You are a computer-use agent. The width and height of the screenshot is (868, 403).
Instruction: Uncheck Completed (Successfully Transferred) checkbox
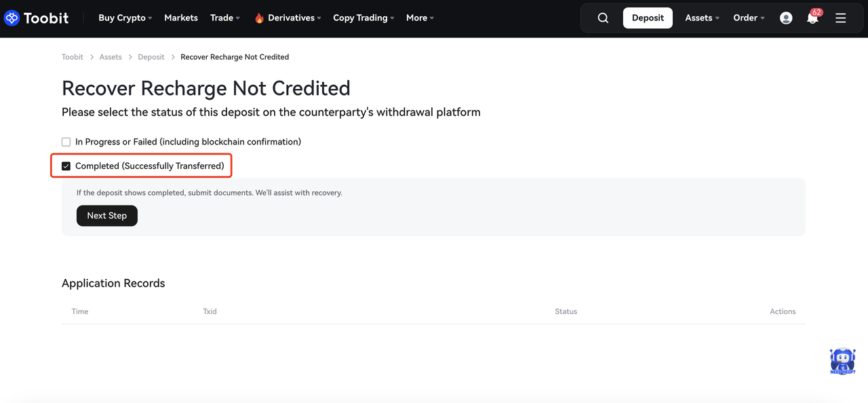[66, 166]
